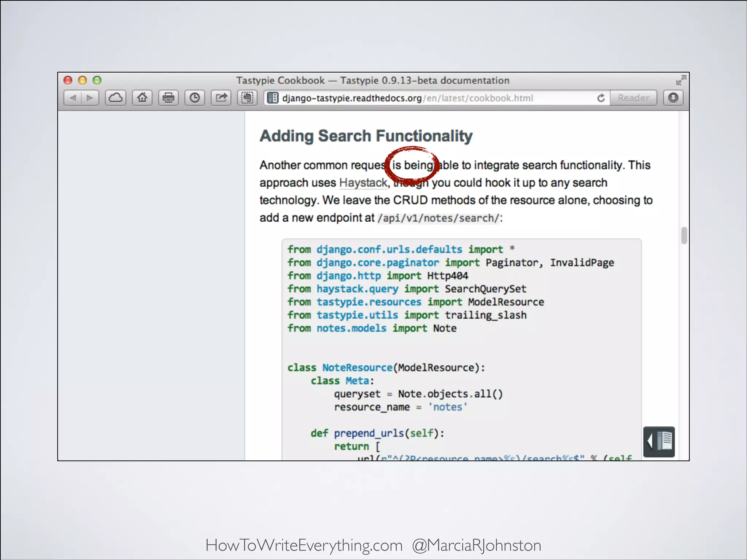This screenshot has width=747, height=560.
Task: Minimize window with the yellow button
Action: tap(82, 80)
